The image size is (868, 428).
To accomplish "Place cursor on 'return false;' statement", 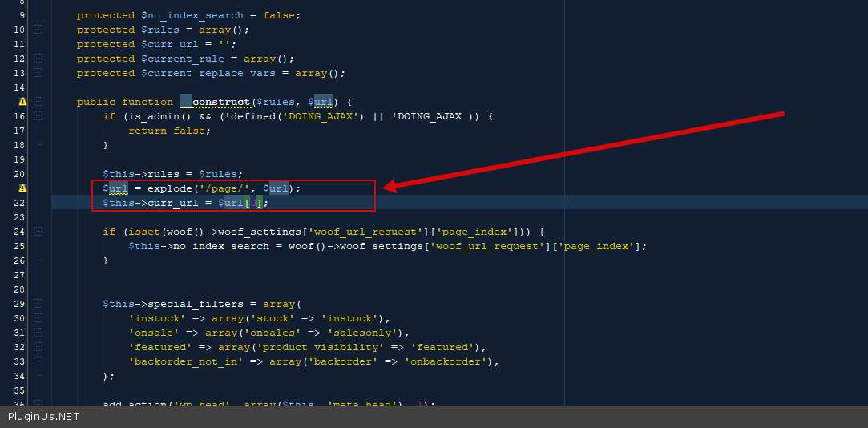I will click(x=169, y=131).
